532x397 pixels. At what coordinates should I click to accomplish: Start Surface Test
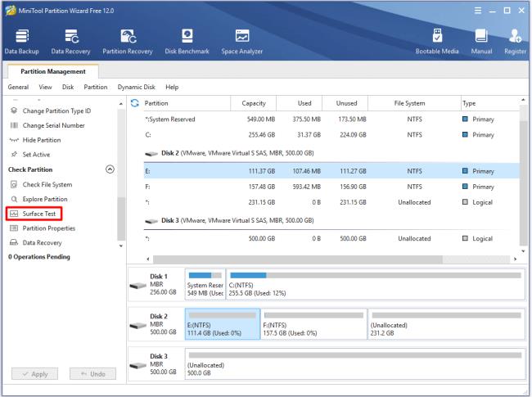34,214
